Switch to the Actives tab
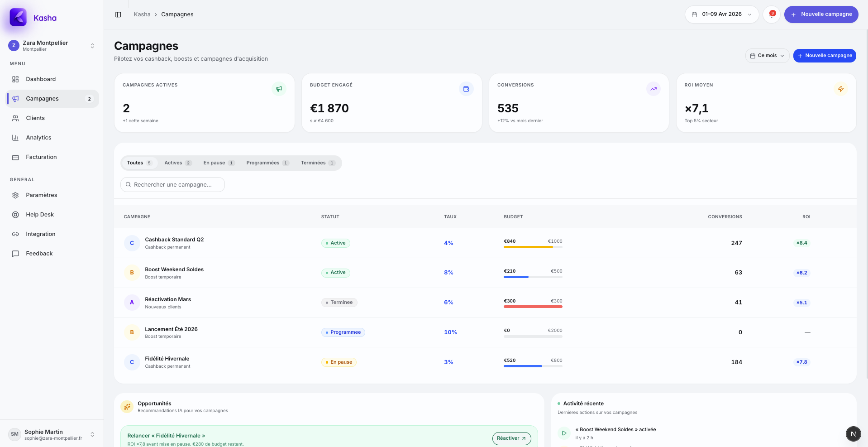The height and width of the screenshot is (447, 868). click(x=178, y=163)
